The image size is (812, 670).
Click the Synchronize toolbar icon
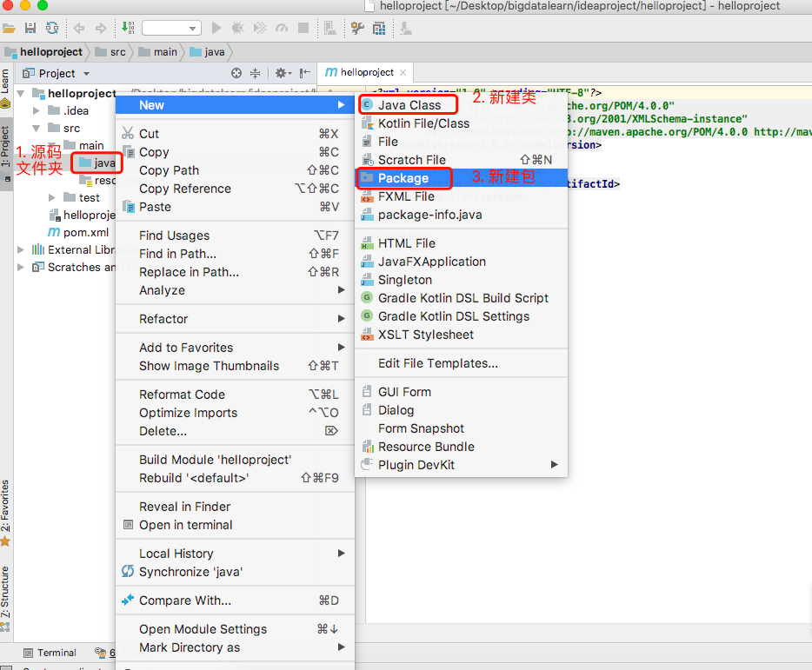point(52,28)
